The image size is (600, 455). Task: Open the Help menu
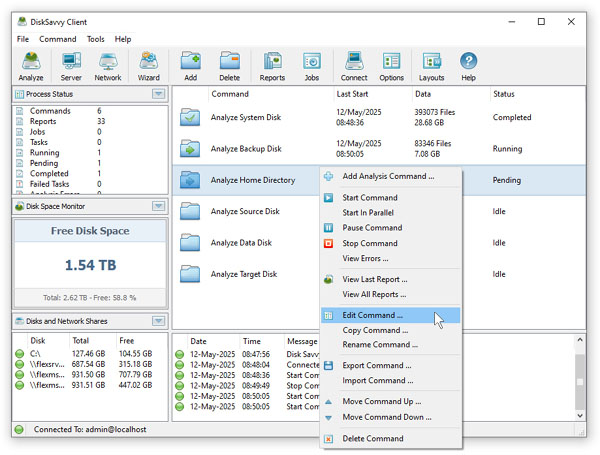pyautogui.click(x=123, y=39)
